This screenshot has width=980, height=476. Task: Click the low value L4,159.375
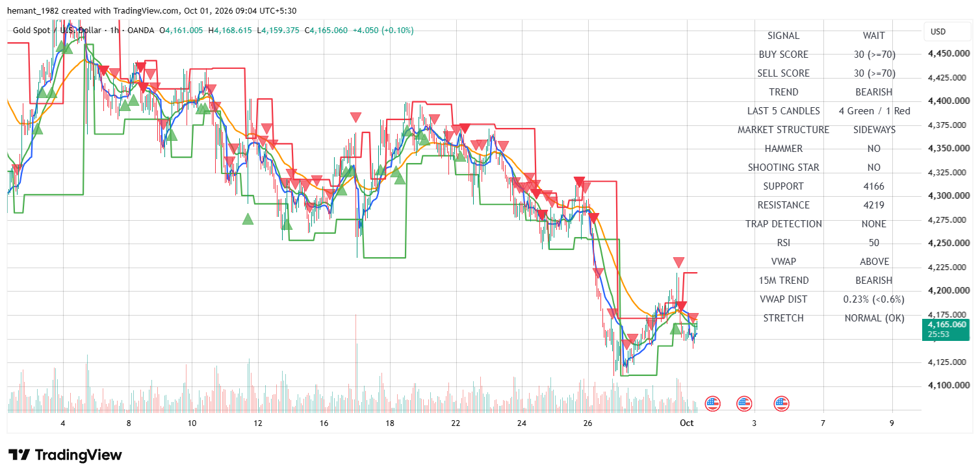[x=278, y=31]
